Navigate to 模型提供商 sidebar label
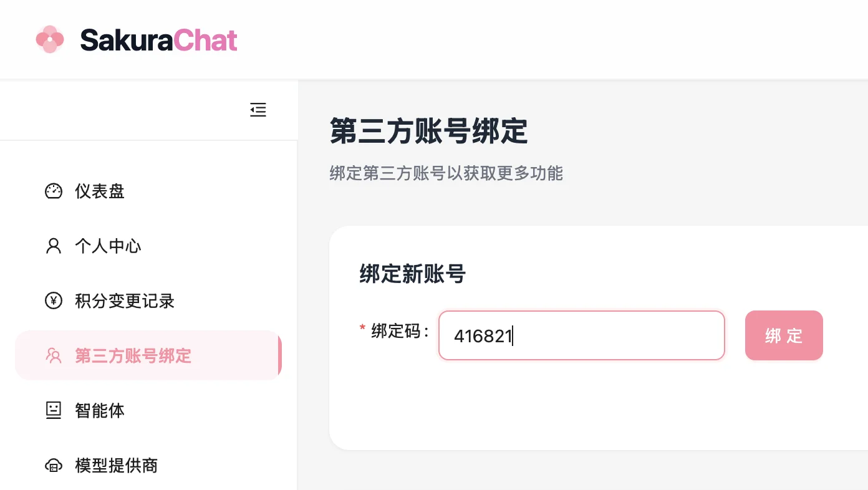868x490 pixels. coord(117,466)
